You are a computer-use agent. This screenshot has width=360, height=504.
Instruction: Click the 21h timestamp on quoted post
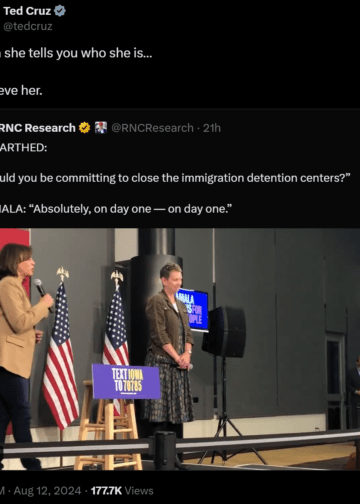tap(212, 128)
